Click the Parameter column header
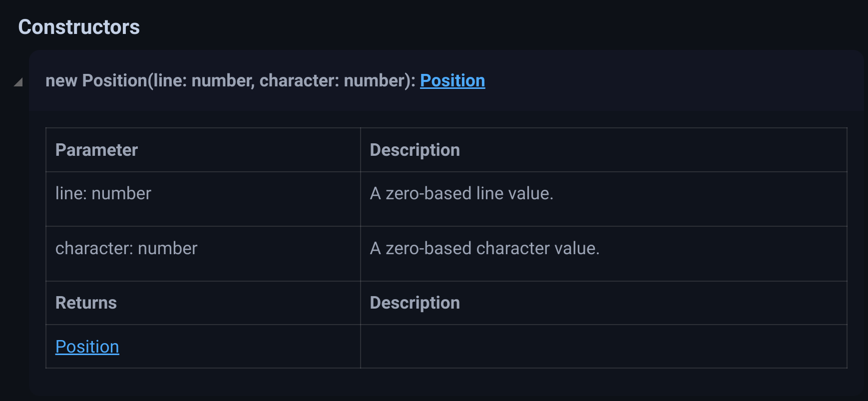 96,150
